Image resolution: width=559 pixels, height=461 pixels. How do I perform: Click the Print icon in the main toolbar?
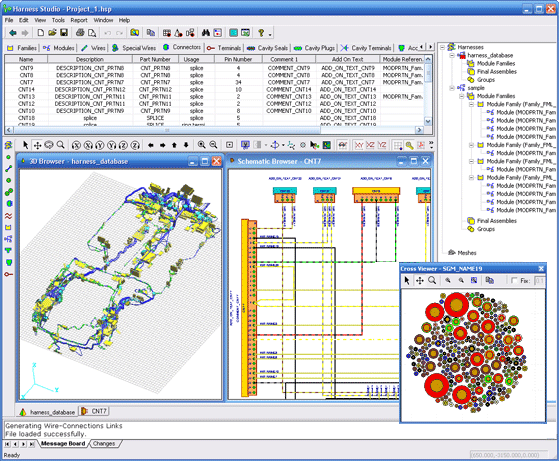click(x=80, y=33)
